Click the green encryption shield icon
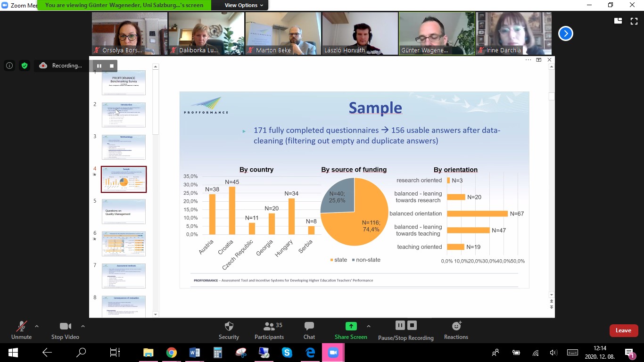The image size is (644, 362). pyautogui.click(x=24, y=66)
